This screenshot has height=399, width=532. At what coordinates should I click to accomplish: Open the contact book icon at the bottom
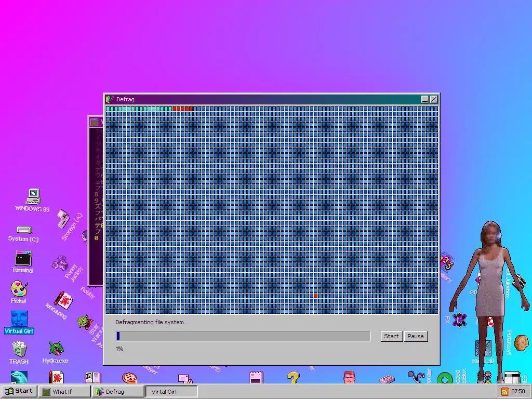tap(92, 378)
